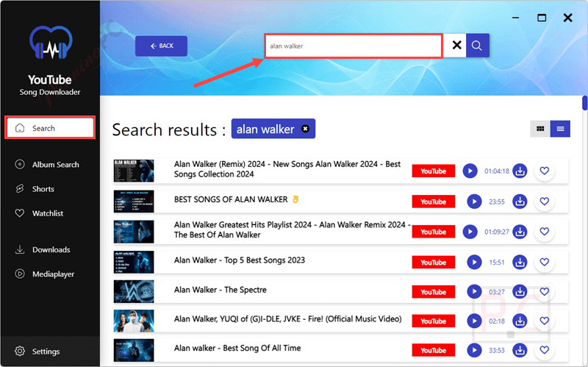Screen dimensions: 588x367
Task: Open thumbnail of 'Top 5 Best Songs 2023'
Action: pos(134,262)
